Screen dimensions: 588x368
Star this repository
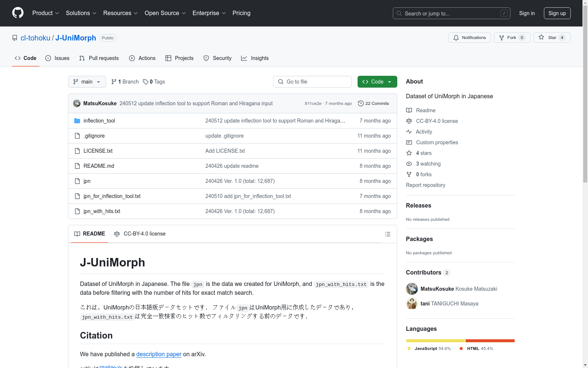click(552, 38)
